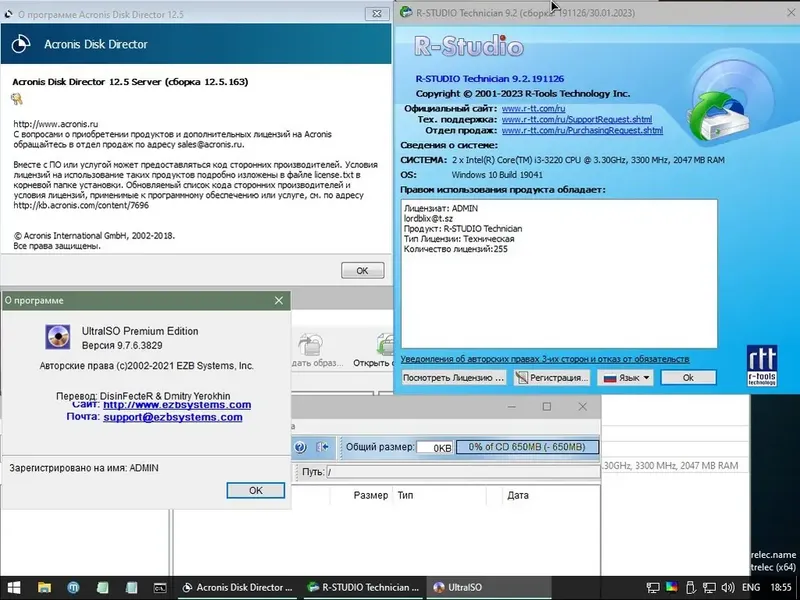The height and width of the screenshot is (600, 800).
Task: Click the Регистрация button in R-Studio
Action: pos(553,376)
